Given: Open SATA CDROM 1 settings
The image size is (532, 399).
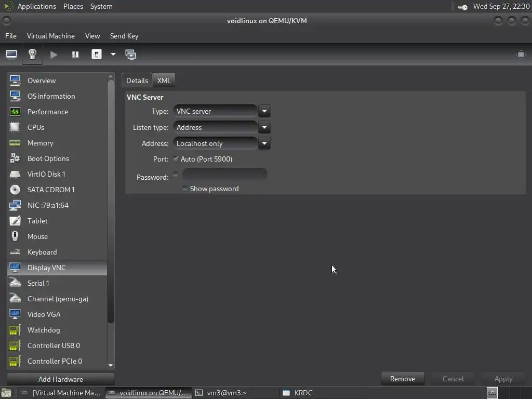Looking at the screenshot, I should [x=57, y=190].
